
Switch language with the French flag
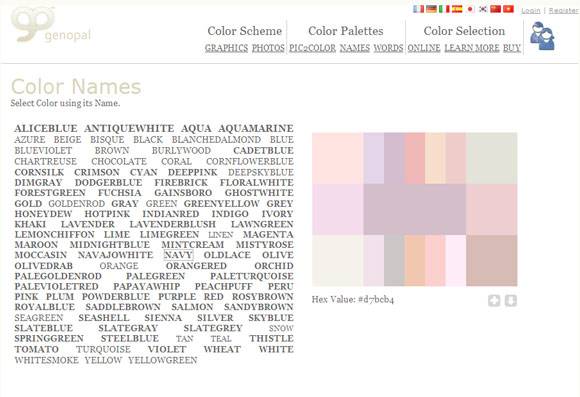point(418,9)
